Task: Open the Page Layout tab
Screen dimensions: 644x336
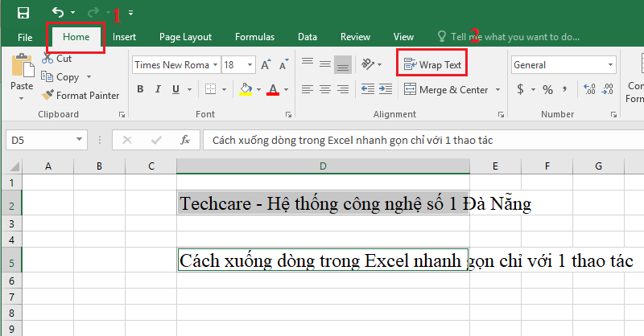Action: point(185,37)
